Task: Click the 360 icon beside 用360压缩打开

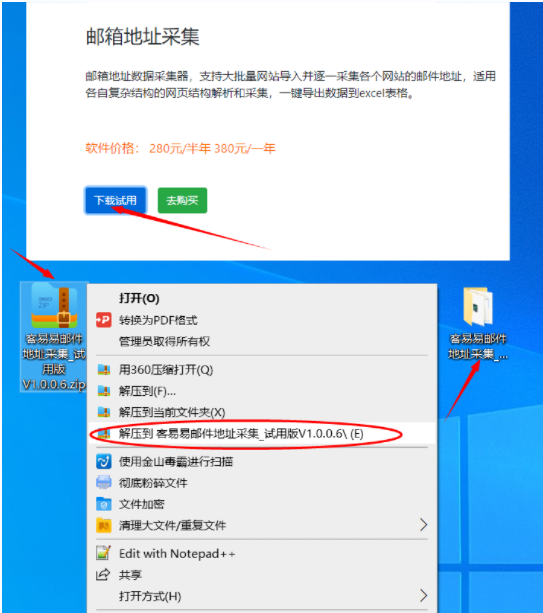Action: (x=104, y=369)
